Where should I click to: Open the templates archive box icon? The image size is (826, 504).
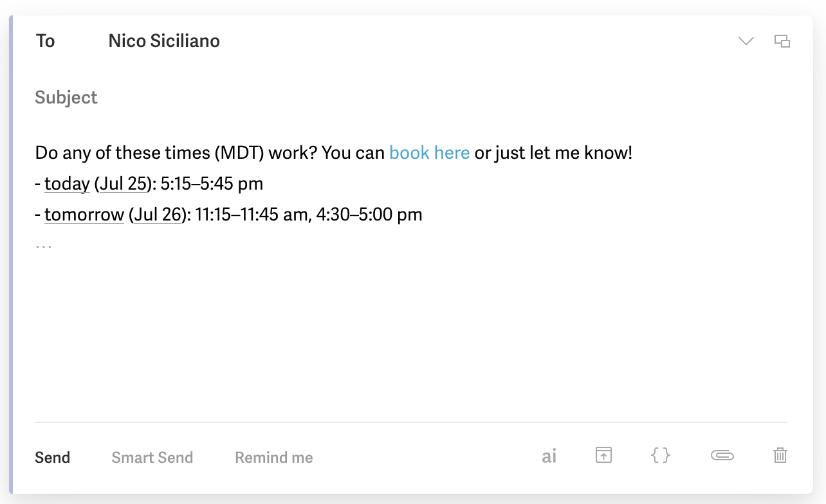603,456
